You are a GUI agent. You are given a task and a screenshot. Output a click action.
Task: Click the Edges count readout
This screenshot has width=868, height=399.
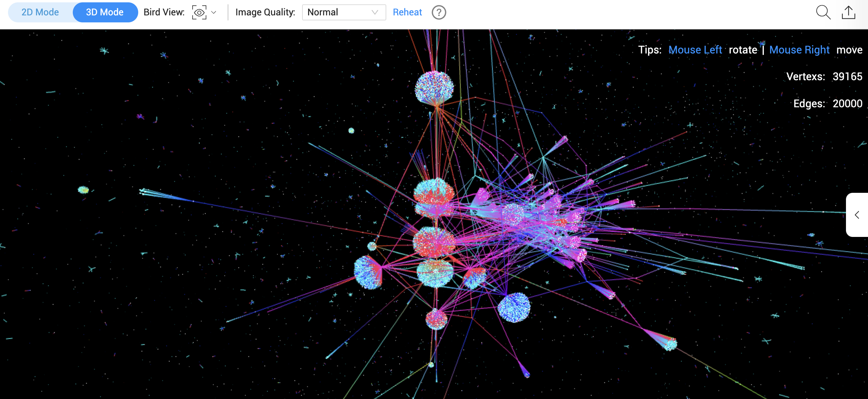click(x=828, y=104)
